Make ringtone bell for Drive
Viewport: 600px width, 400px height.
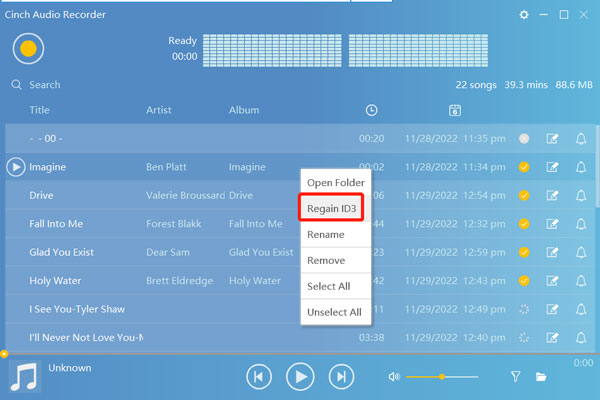click(x=581, y=195)
